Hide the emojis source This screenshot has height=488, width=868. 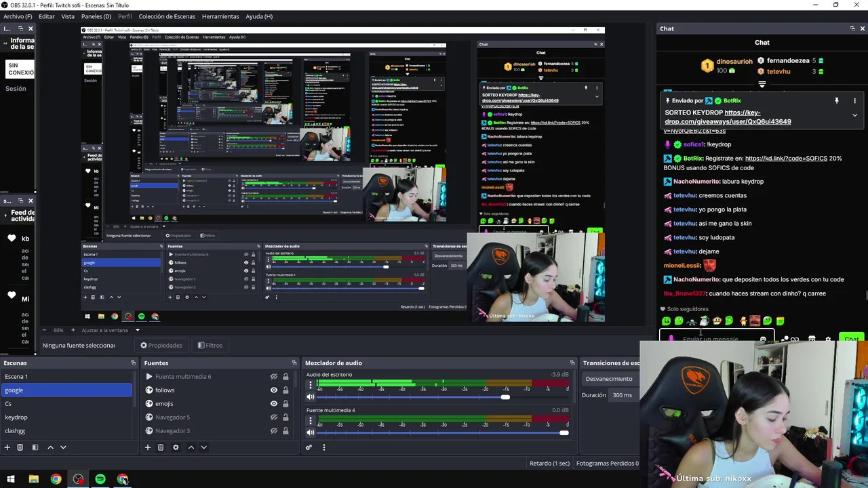[274, 404]
